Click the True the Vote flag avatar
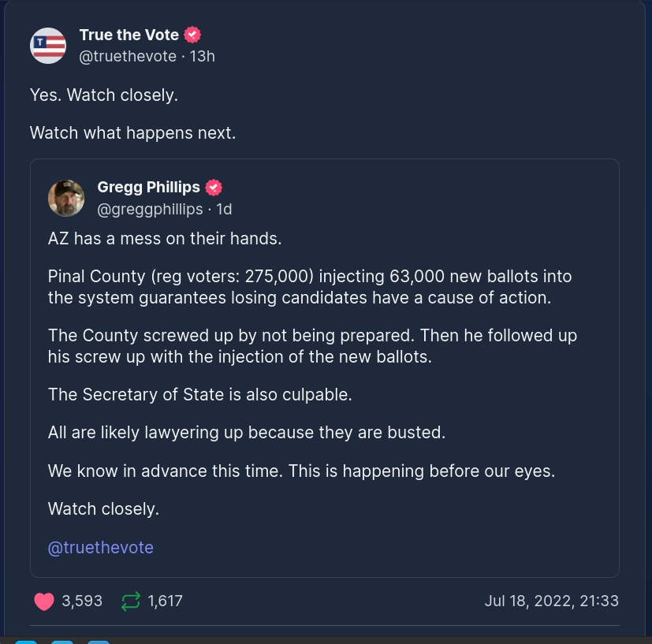Image resolution: width=652 pixels, height=644 pixels. click(48, 46)
